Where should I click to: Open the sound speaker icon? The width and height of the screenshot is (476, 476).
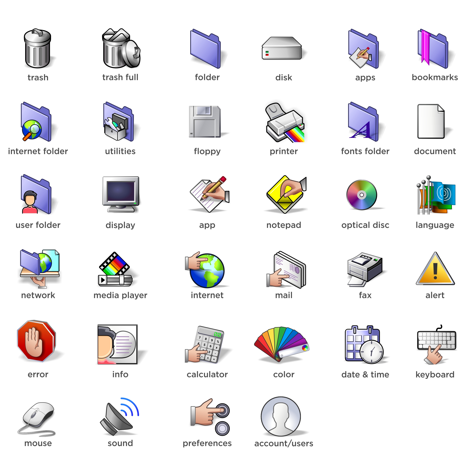119,417
